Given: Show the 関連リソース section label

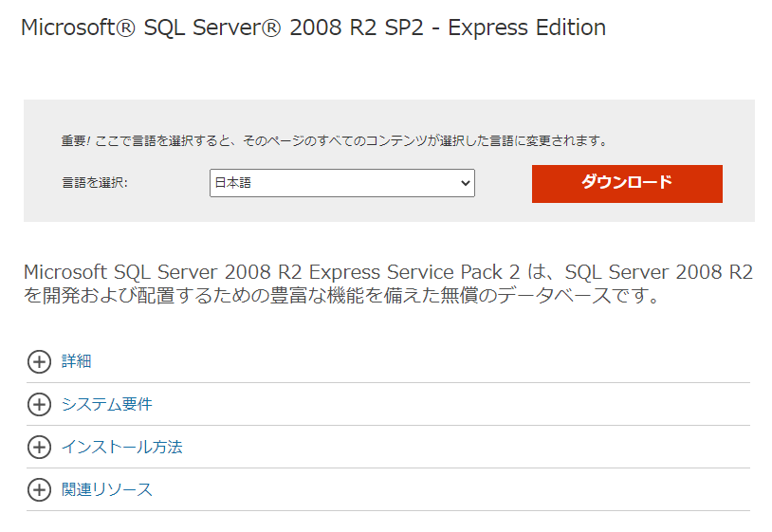Looking at the screenshot, I should pyautogui.click(x=106, y=489).
